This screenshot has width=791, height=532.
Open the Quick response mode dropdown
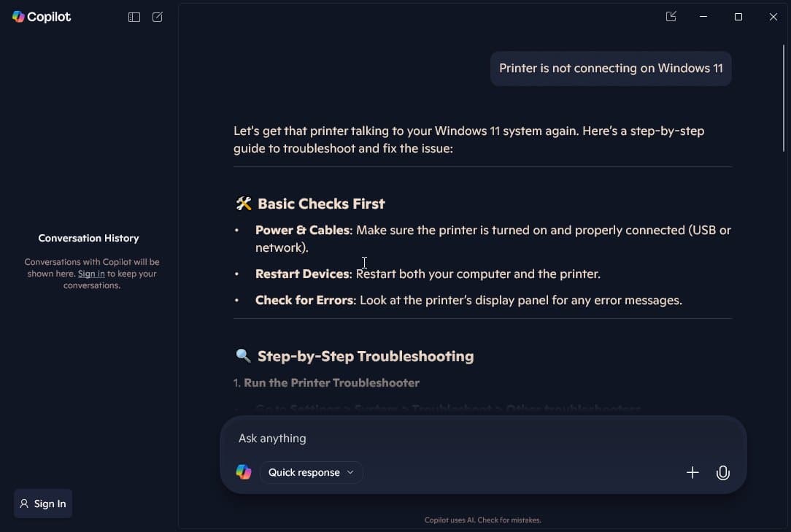point(311,472)
